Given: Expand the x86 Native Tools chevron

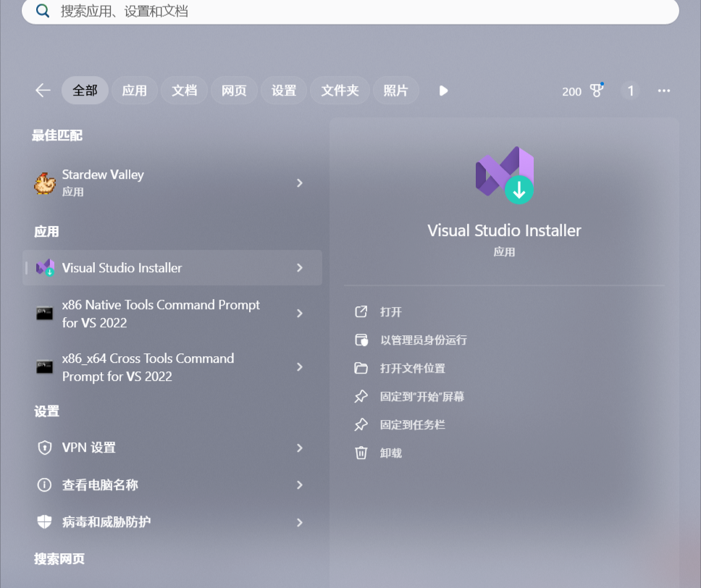Looking at the screenshot, I should tap(300, 314).
